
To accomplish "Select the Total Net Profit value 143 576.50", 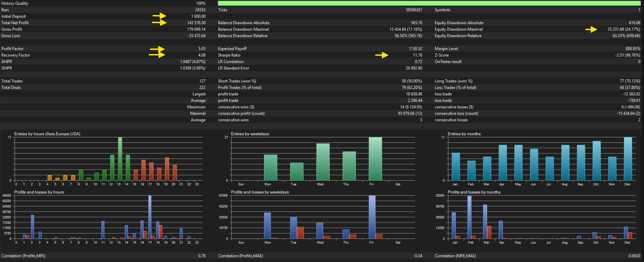I will (196, 23).
